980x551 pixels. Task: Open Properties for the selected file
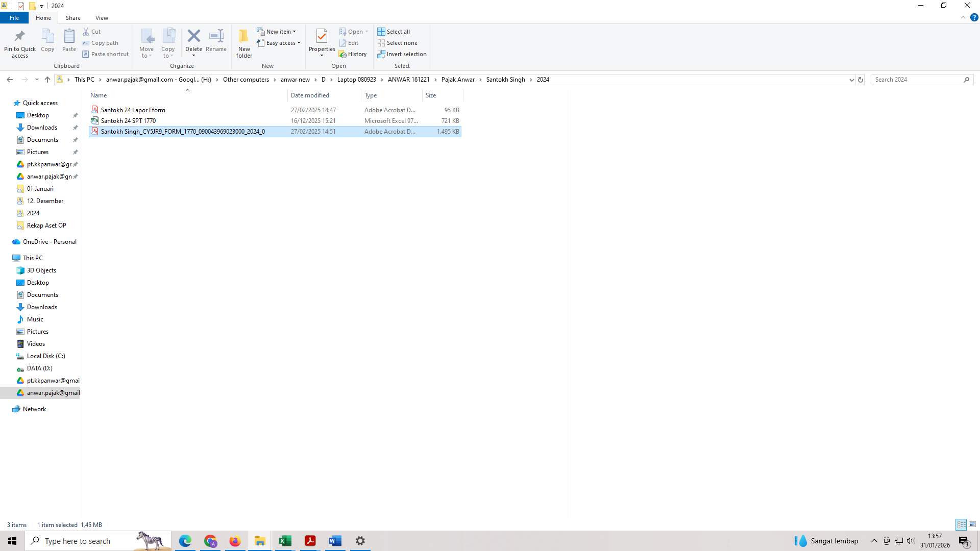(x=322, y=41)
